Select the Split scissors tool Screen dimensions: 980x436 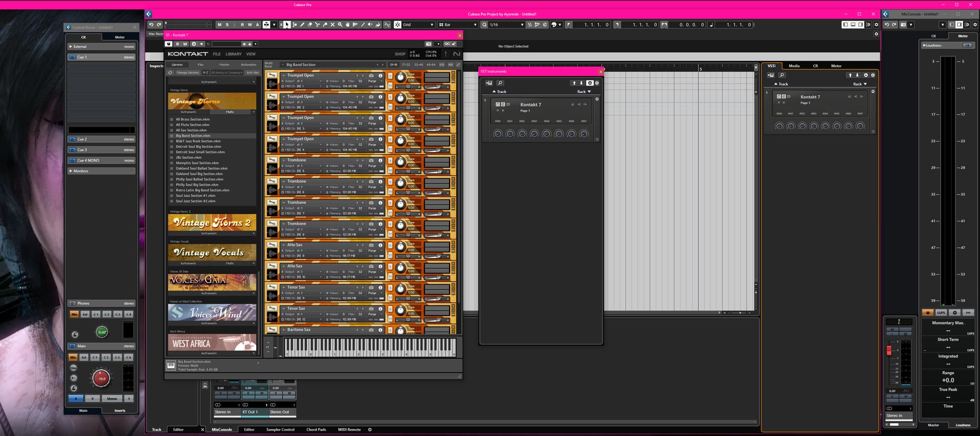pyautogui.click(x=317, y=24)
